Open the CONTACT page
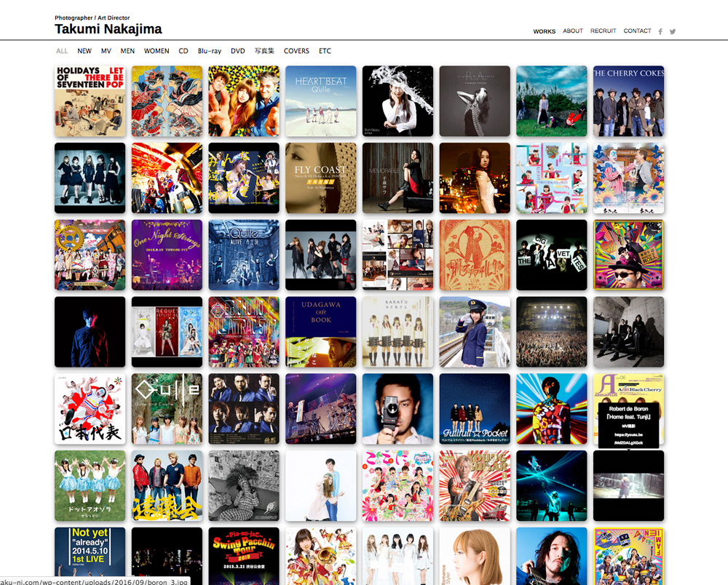 pyautogui.click(x=637, y=31)
